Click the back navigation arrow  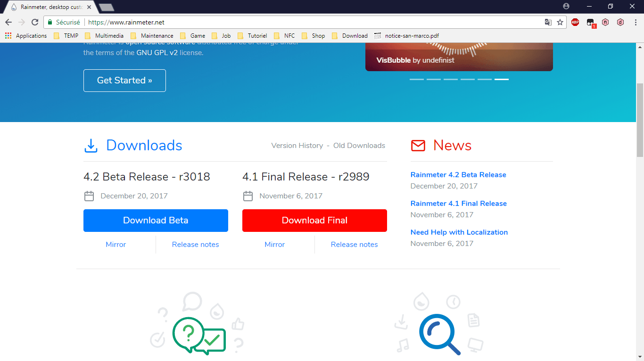(x=8, y=22)
